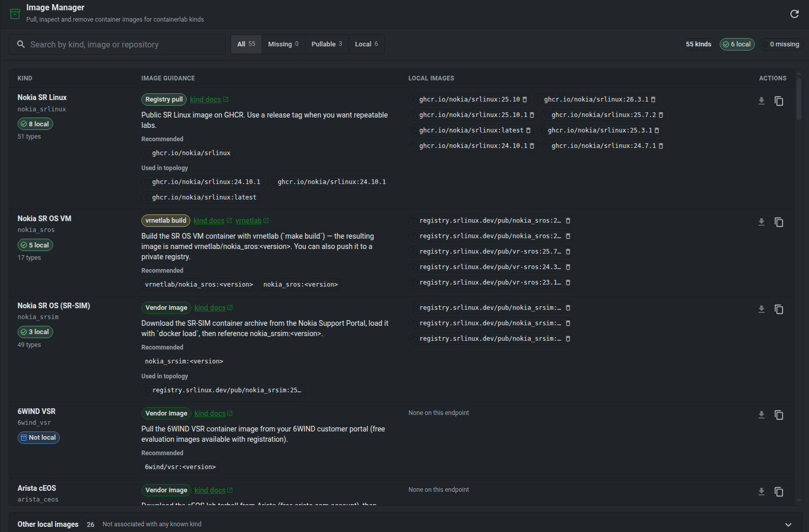Image resolution: width=809 pixels, height=532 pixels.
Task: Click the 49 types label
Action: tap(29, 345)
